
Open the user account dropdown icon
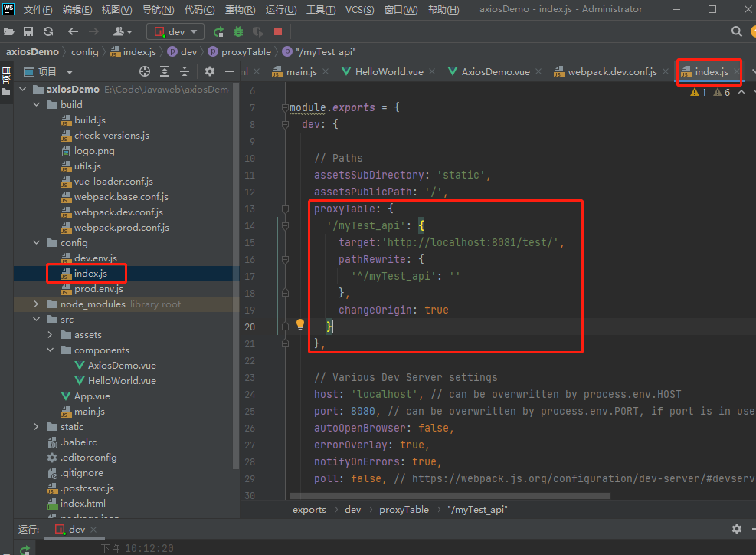click(122, 32)
